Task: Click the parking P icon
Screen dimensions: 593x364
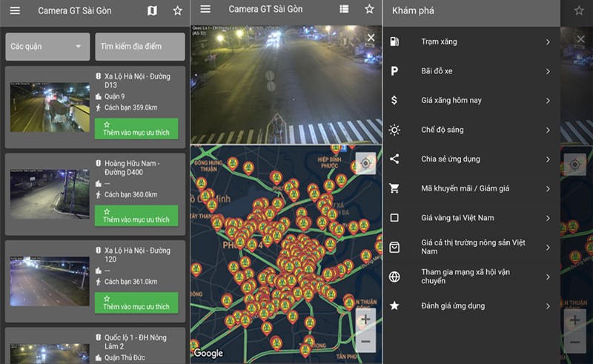Action: (394, 70)
